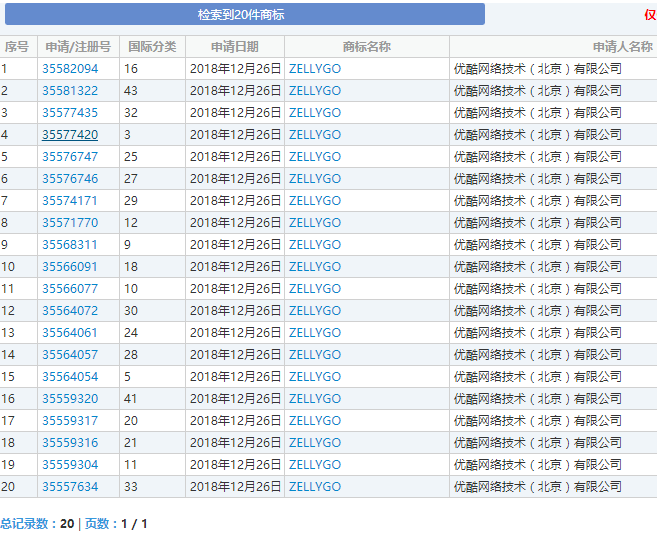Open application number 35559320
The width and height of the screenshot is (657, 534).
pos(70,399)
